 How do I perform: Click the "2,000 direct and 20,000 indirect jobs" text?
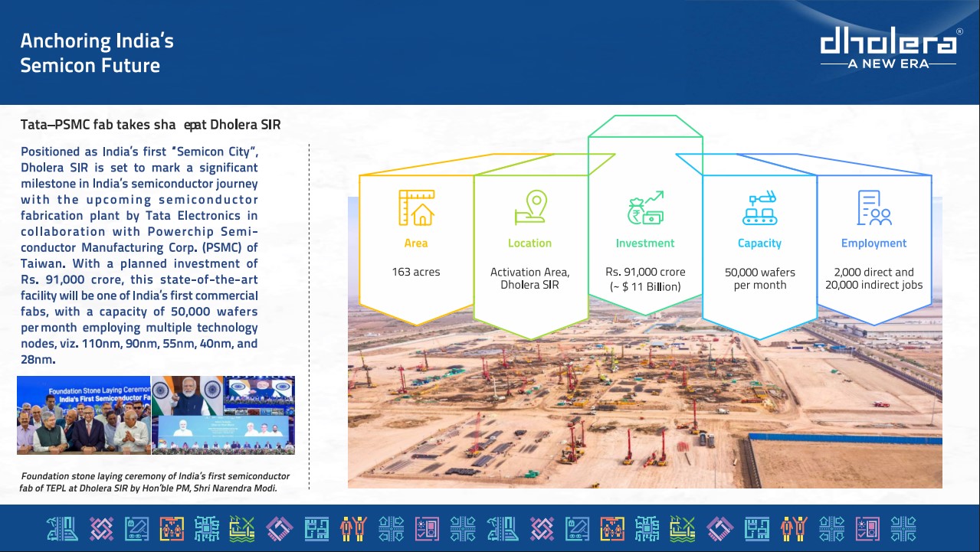(874, 279)
